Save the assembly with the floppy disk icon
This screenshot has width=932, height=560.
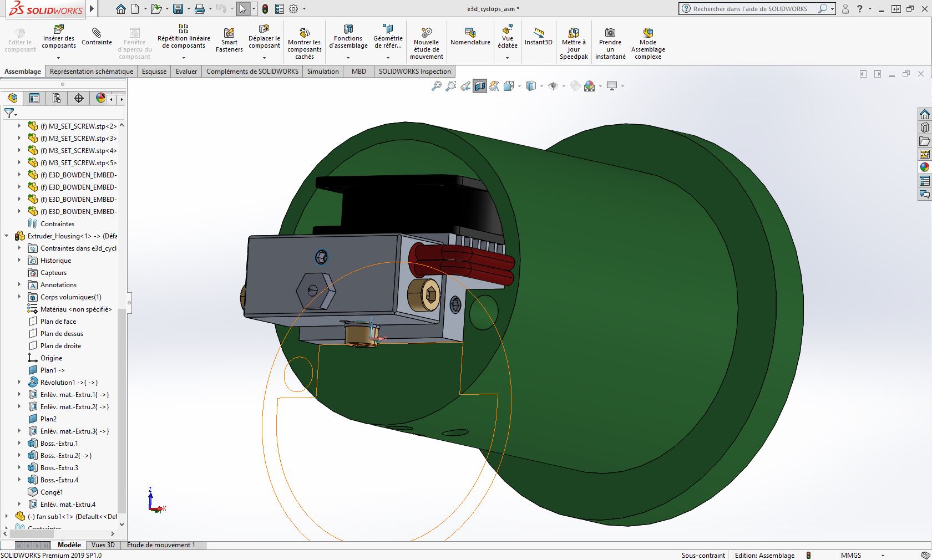pyautogui.click(x=178, y=9)
